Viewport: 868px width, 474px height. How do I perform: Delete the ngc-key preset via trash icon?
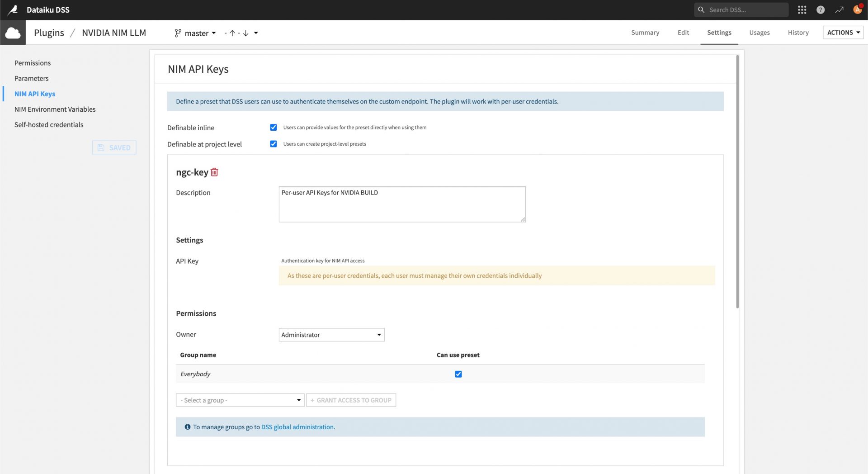pyautogui.click(x=214, y=172)
